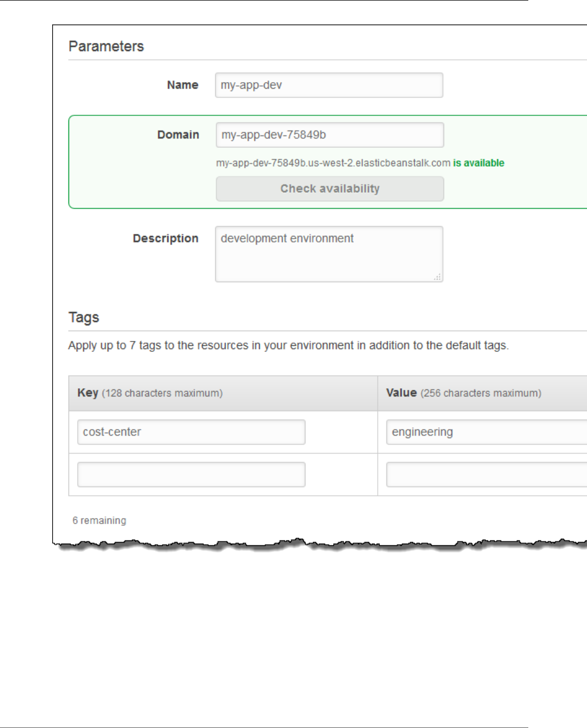Click the Check availability button
This screenshot has width=587, height=728.
pyautogui.click(x=329, y=189)
